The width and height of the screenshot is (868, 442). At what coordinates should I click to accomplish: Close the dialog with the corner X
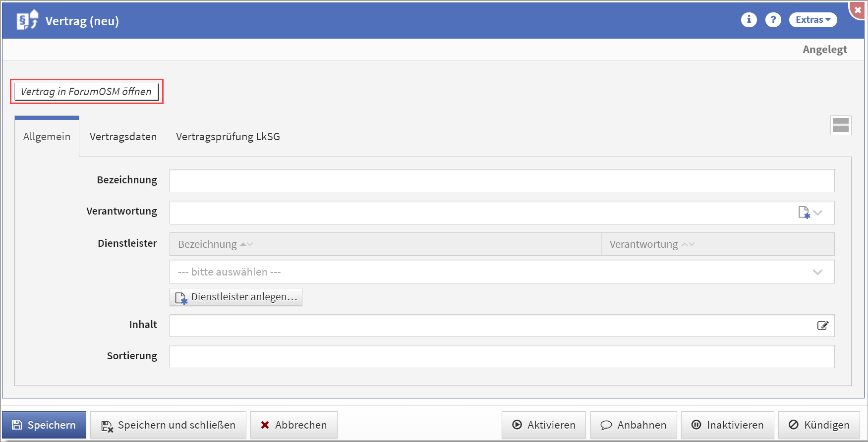(858, 9)
